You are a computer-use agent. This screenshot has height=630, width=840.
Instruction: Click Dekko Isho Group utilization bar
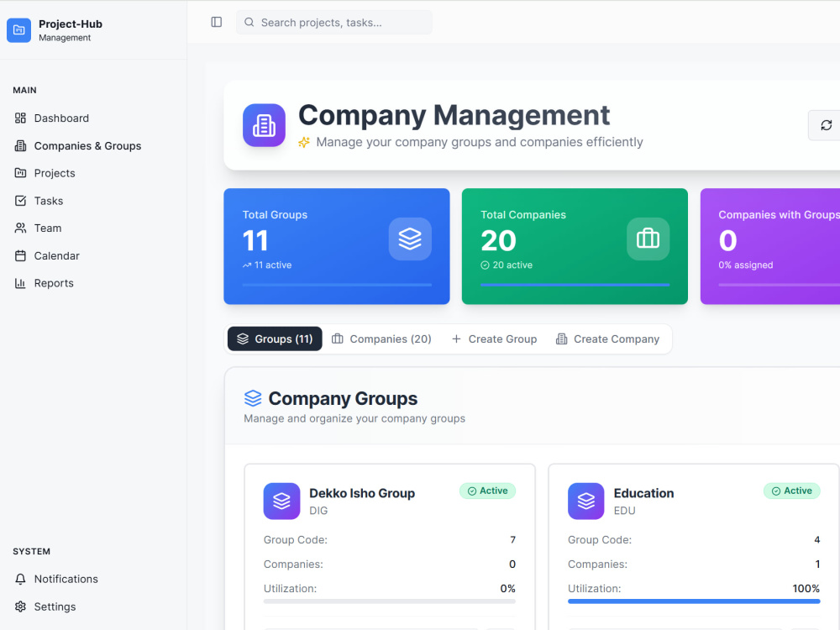(x=390, y=601)
